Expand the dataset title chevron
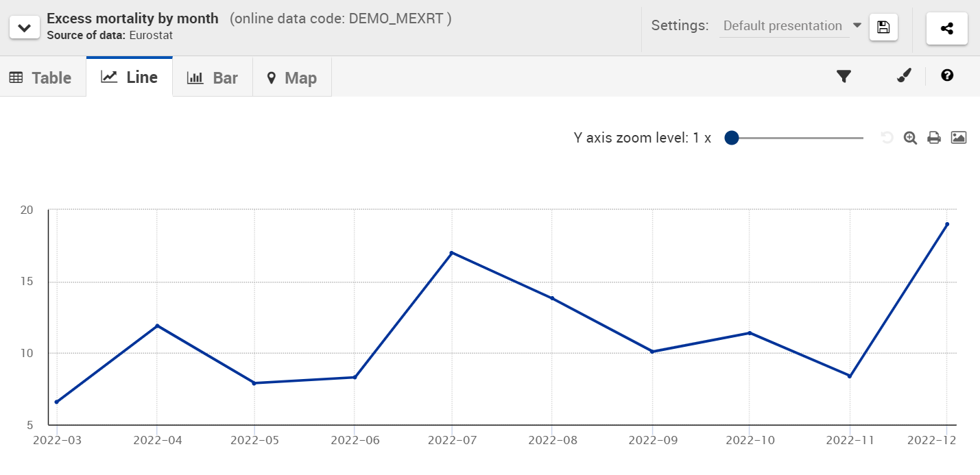 coord(24,28)
